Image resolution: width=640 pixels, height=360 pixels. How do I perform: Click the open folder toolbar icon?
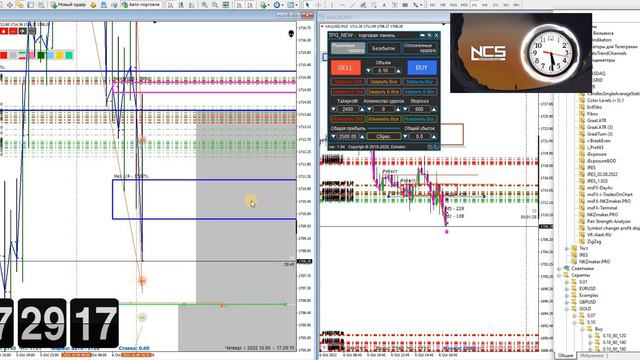19,5
